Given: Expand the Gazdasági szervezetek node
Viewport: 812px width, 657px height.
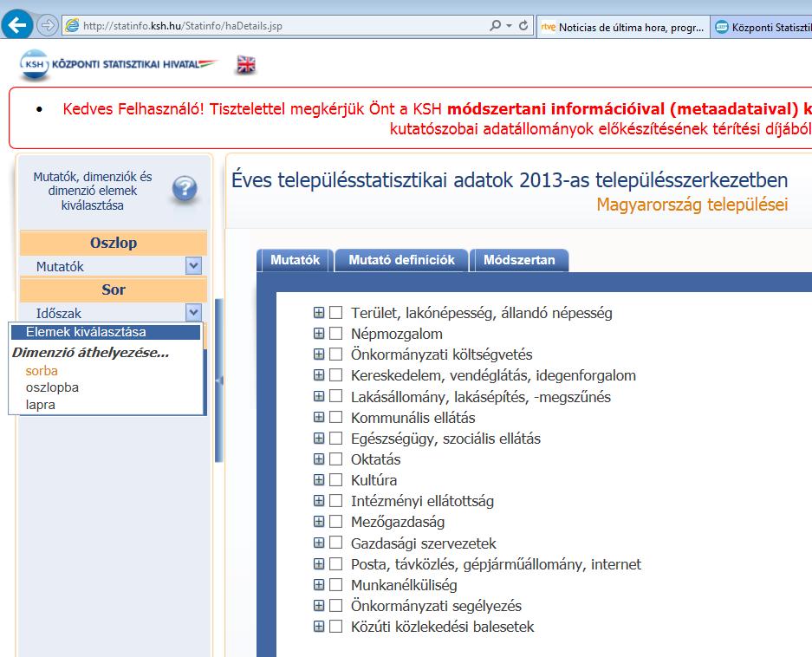Looking at the screenshot, I should (319, 543).
